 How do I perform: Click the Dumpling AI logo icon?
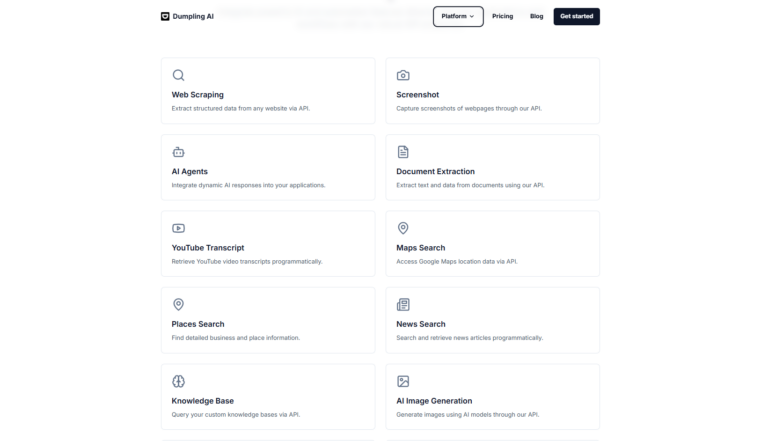[x=165, y=16]
